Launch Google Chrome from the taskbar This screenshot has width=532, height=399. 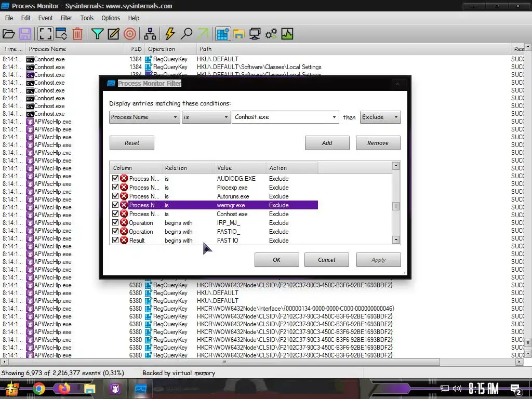[38, 389]
